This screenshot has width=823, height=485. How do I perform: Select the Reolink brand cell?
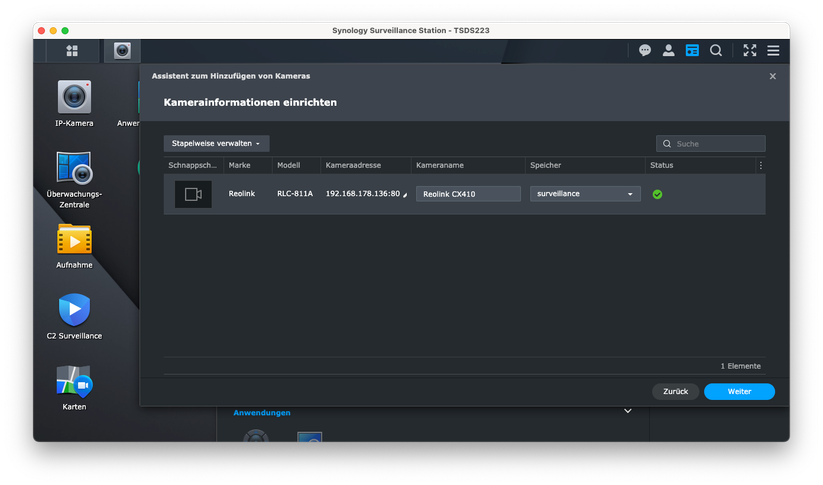click(241, 194)
